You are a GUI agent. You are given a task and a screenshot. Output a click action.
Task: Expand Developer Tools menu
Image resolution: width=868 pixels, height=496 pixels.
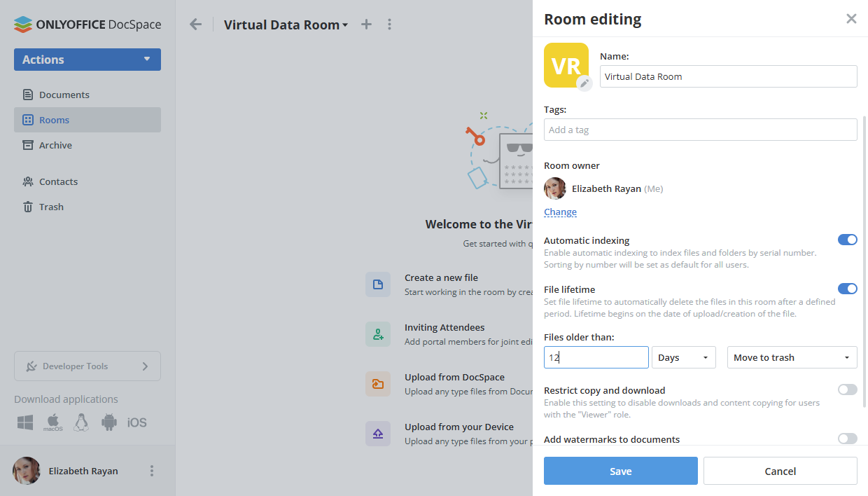(87, 366)
